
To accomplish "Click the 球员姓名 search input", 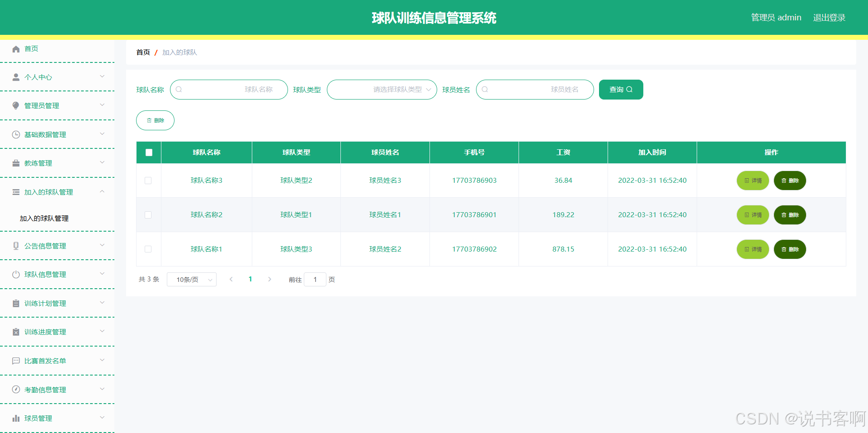I will [535, 90].
